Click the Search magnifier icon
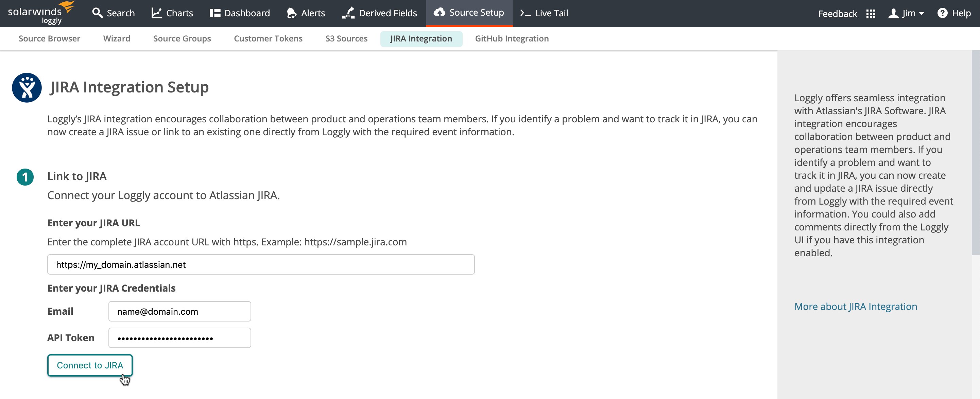Image resolution: width=980 pixels, height=399 pixels. point(98,13)
